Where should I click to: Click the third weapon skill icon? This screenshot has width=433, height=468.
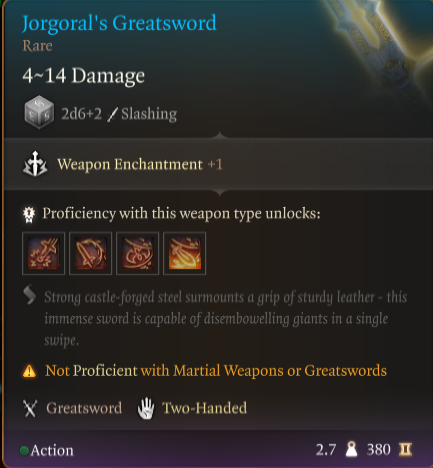point(137,253)
